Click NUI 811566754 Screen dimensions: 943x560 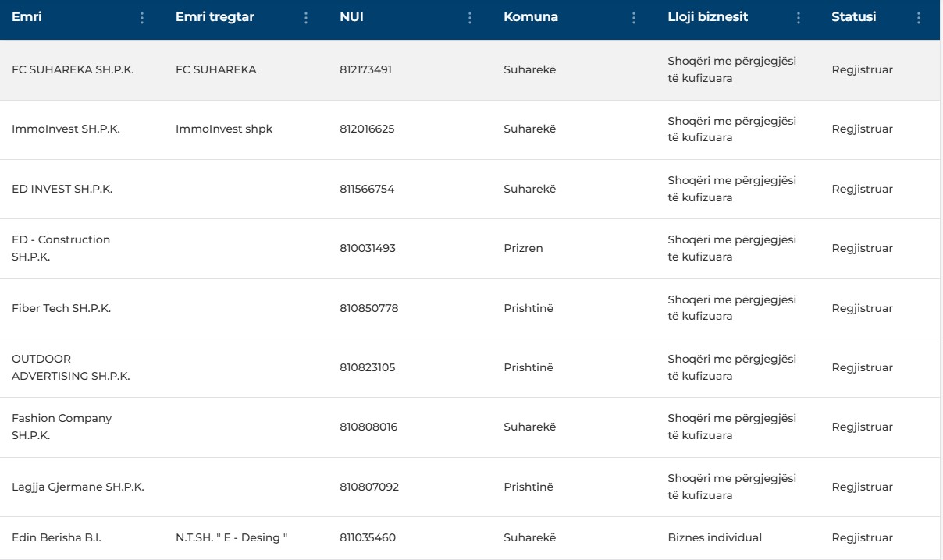tap(367, 189)
